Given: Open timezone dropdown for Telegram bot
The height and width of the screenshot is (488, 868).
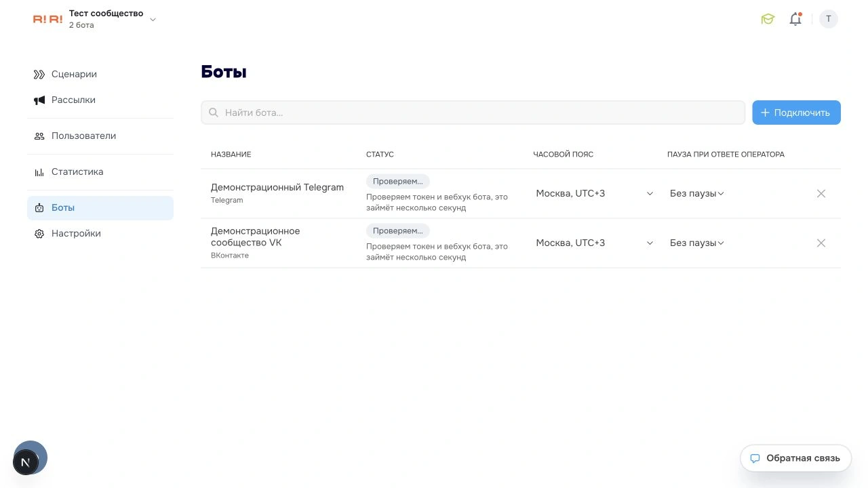Looking at the screenshot, I should [x=594, y=194].
